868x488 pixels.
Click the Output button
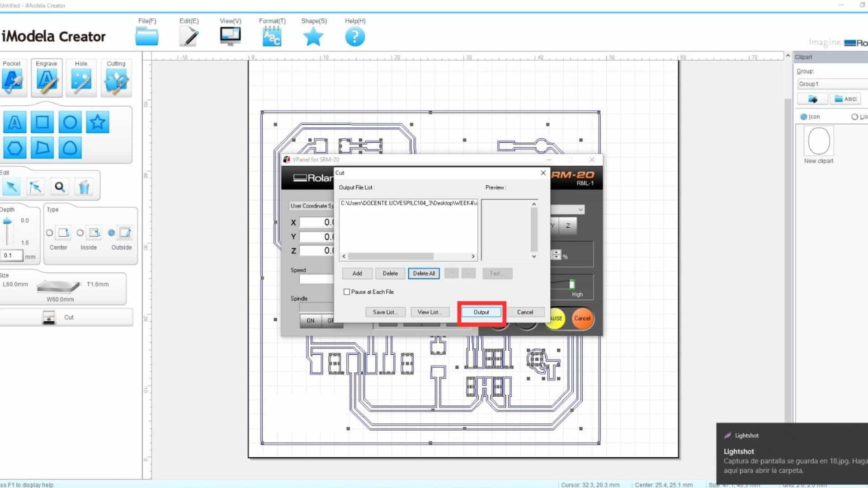point(481,312)
